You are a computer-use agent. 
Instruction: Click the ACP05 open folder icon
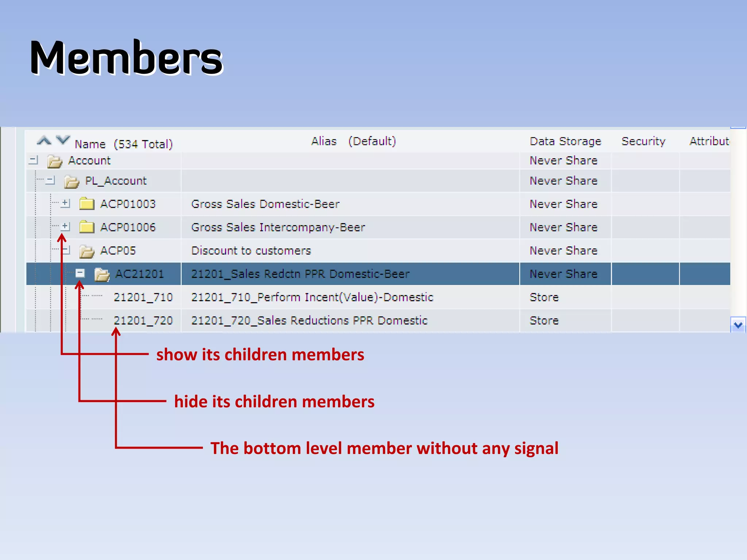point(87,251)
